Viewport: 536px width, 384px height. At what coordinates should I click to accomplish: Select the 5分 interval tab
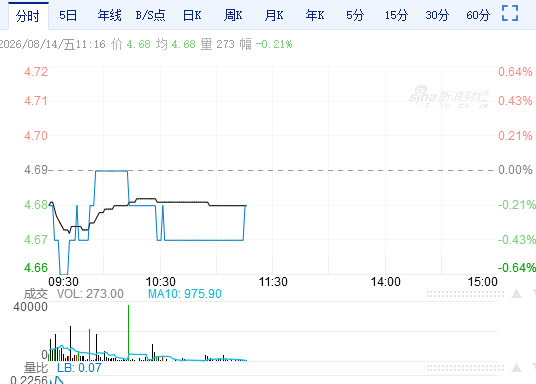pyautogui.click(x=355, y=15)
